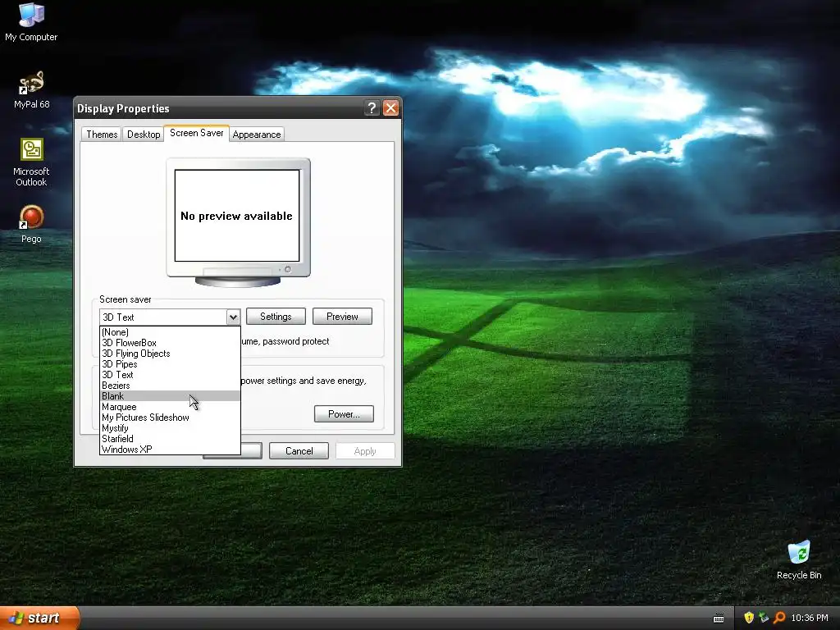Viewport: 840px width, 630px height.
Task: Choose 3D Text in the list
Action: click(x=170, y=375)
